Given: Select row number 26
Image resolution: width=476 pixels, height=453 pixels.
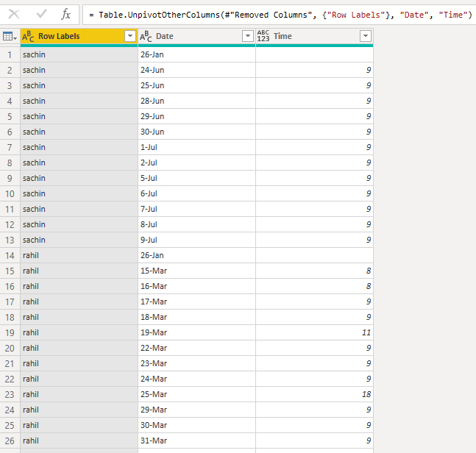Looking at the screenshot, I should coord(10,441).
